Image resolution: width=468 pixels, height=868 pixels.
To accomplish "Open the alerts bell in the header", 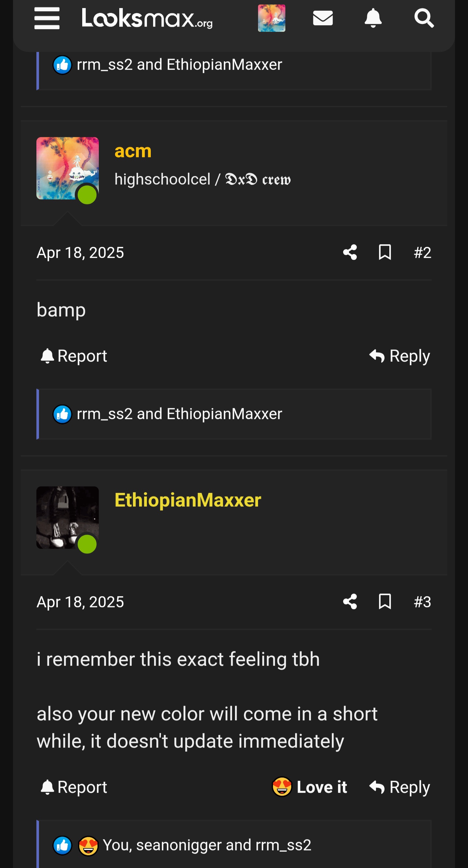I will 373,18.
